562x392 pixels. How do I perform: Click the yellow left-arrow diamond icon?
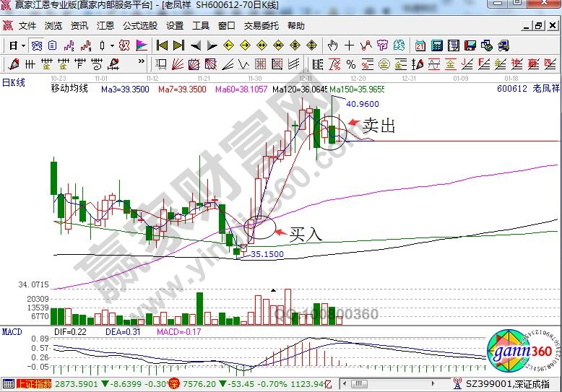[x=228, y=45]
